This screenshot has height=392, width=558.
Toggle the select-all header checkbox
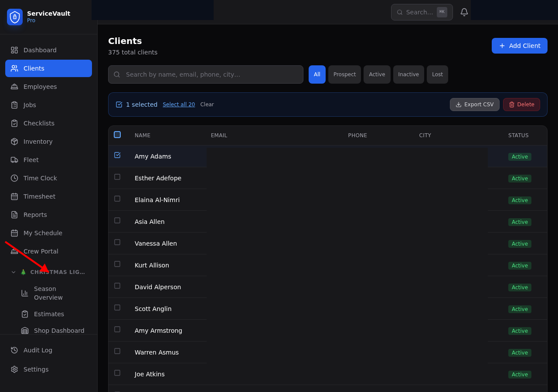117,135
